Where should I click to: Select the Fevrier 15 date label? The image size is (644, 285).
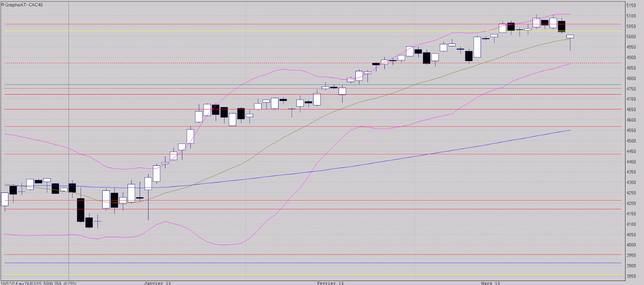click(x=330, y=283)
